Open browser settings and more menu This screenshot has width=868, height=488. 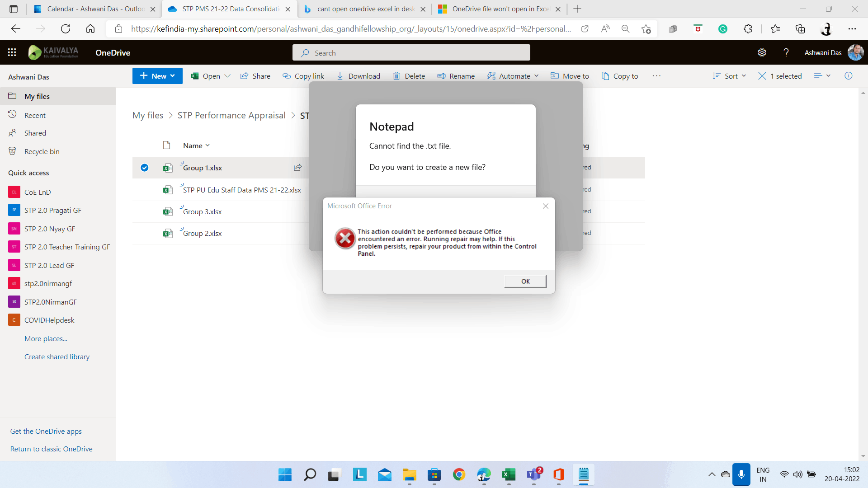pyautogui.click(x=852, y=29)
